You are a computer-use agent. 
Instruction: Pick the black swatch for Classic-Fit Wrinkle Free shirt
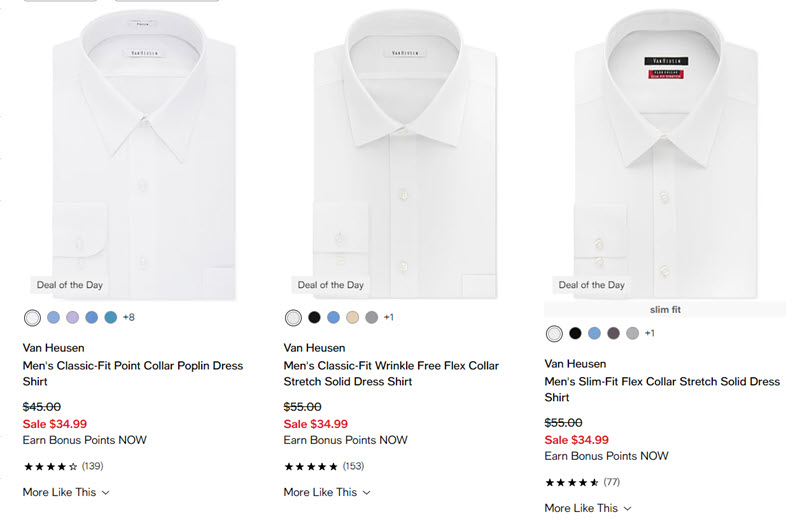coord(314,317)
